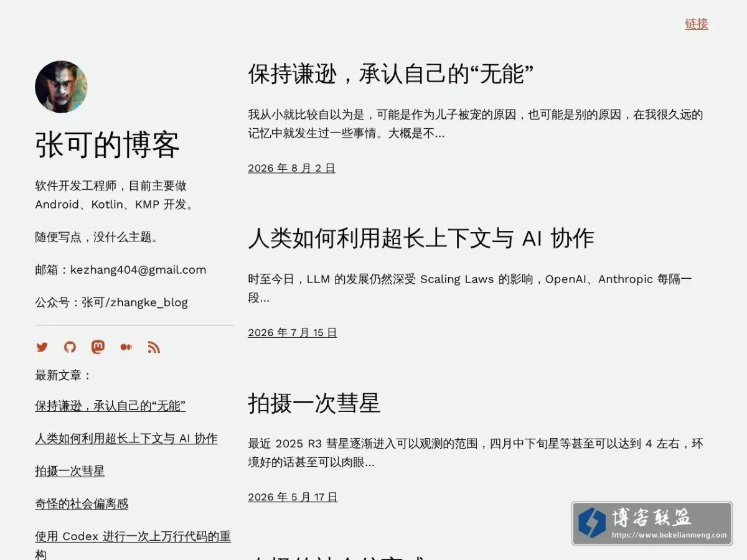The height and width of the screenshot is (560, 747).
Task: Open article heading 拍摄一次彗星
Action: (x=314, y=403)
